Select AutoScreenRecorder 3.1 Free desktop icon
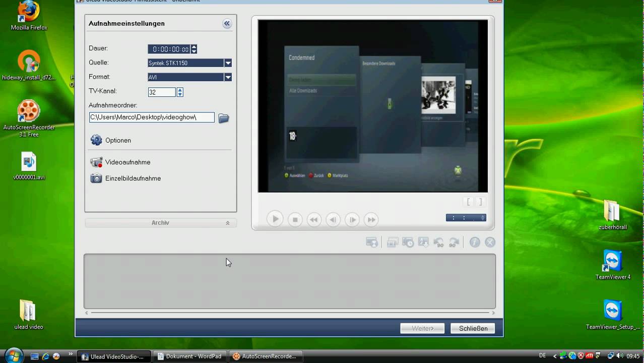The width and height of the screenshot is (644, 363). click(x=29, y=119)
